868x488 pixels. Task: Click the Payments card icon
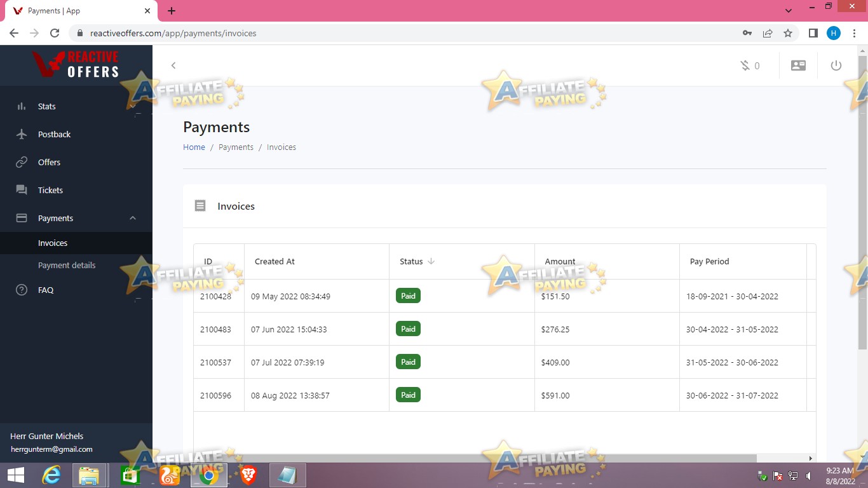22,218
